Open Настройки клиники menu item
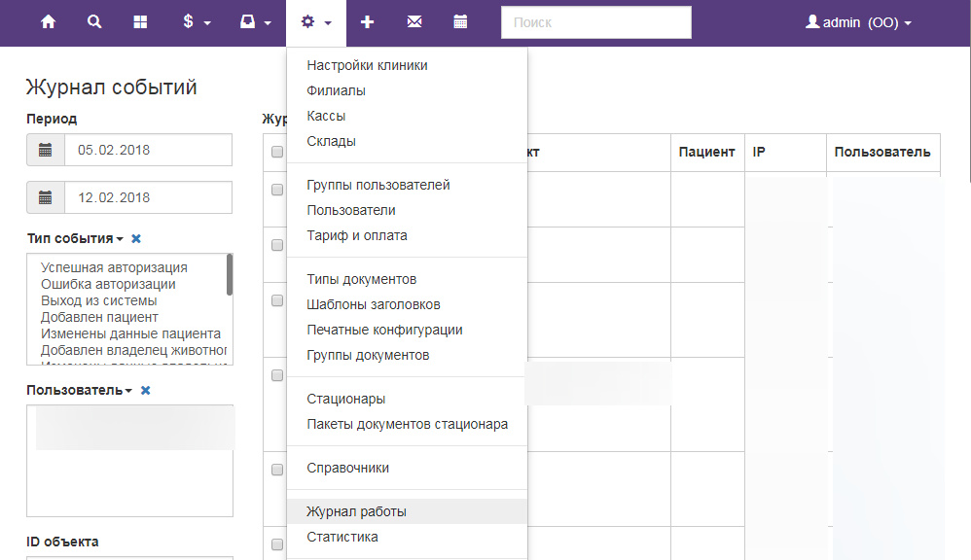 click(407, 65)
